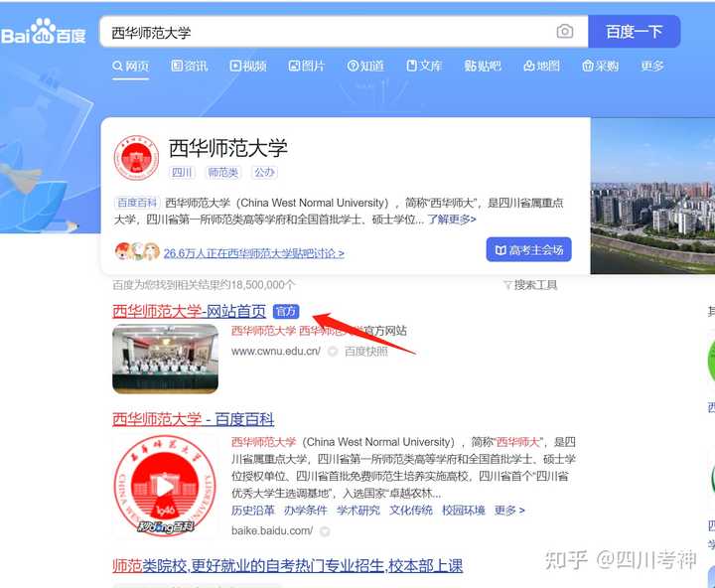Click the campus aerial photo
The height and width of the screenshot is (588, 715).
(652, 196)
